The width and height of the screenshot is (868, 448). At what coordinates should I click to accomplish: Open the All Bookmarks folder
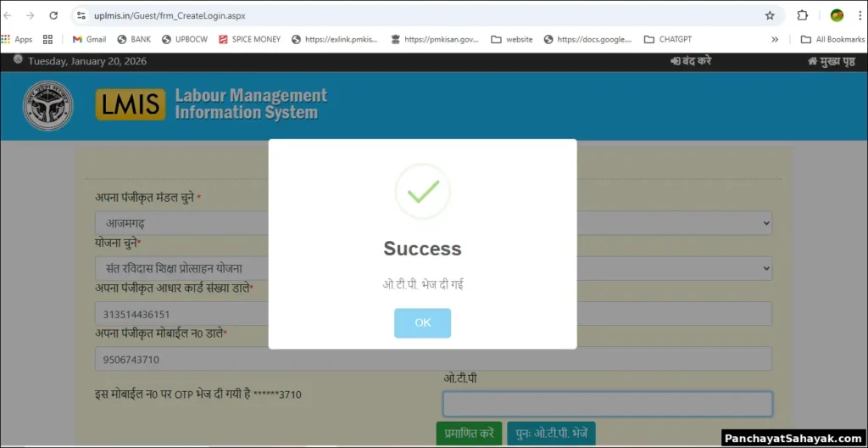[832, 39]
